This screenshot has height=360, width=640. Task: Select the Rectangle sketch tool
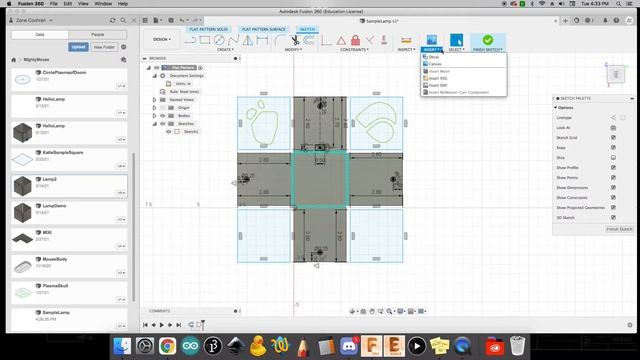tap(204, 40)
